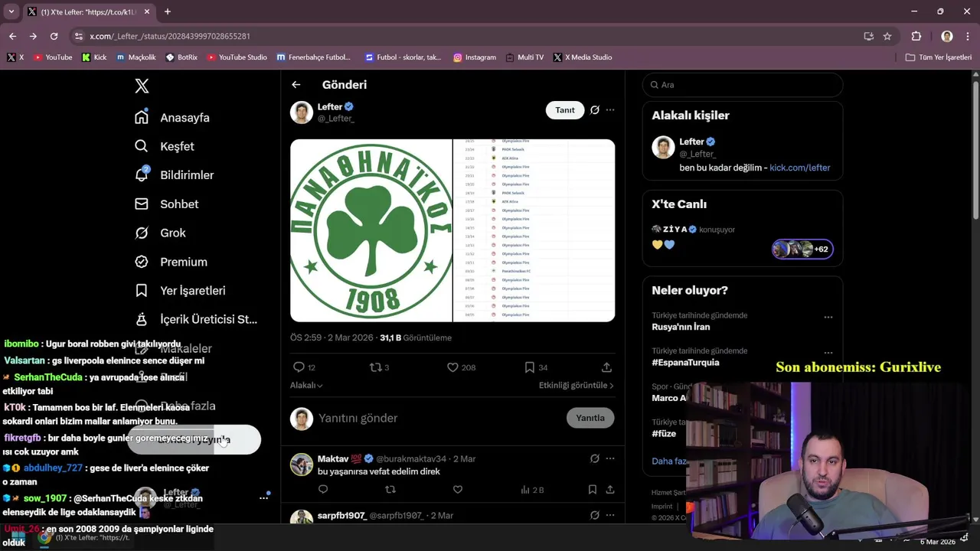Click the Ara search box
The width and height of the screenshot is (980, 551).
click(x=743, y=85)
